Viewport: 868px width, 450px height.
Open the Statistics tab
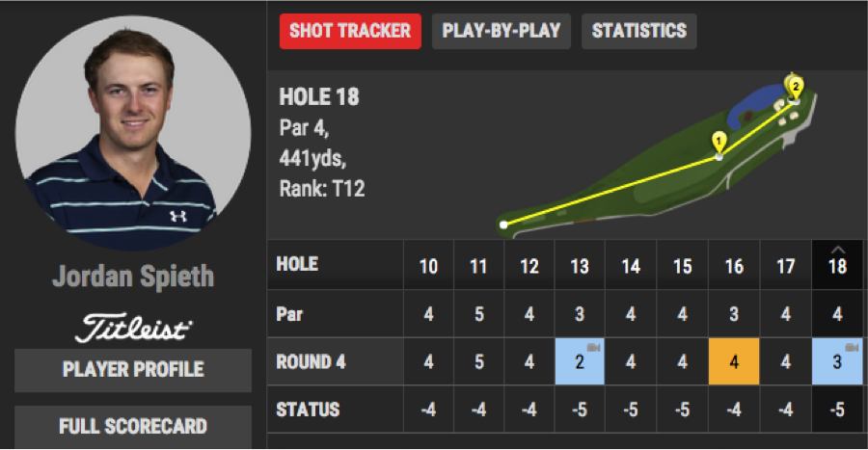(639, 31)
